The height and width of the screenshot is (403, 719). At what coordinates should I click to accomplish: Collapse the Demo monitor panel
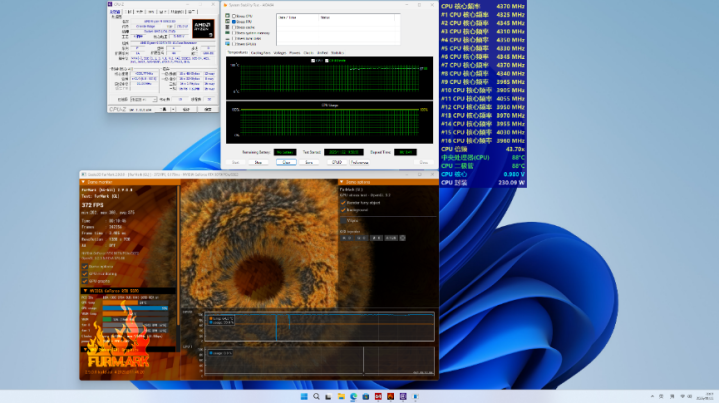click(x=86, y=181)
